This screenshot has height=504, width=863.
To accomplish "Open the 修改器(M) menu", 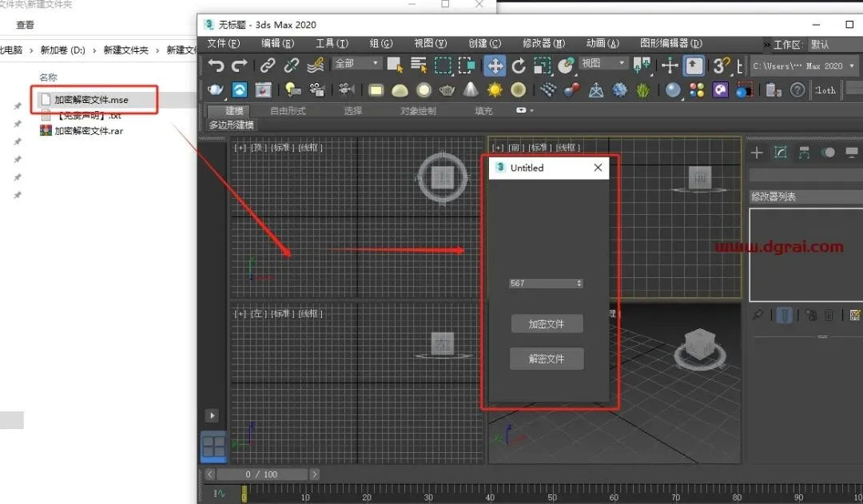I will tap(544, 43).
